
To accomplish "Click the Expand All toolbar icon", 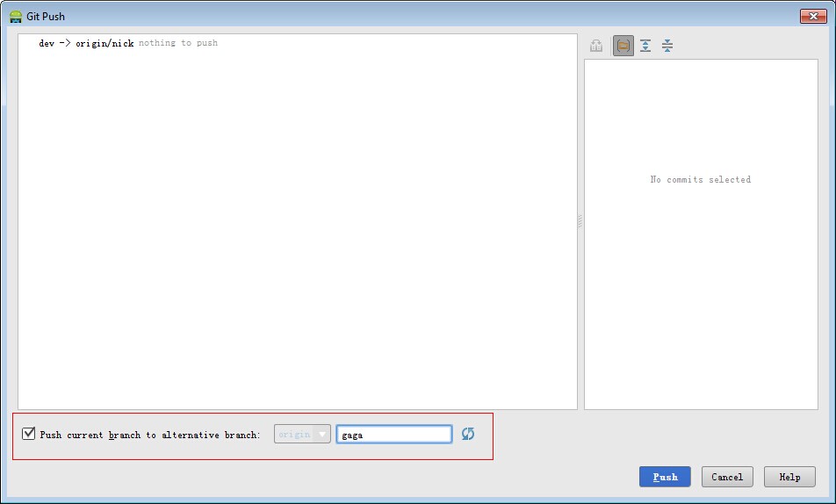I will tap(645, 46).
